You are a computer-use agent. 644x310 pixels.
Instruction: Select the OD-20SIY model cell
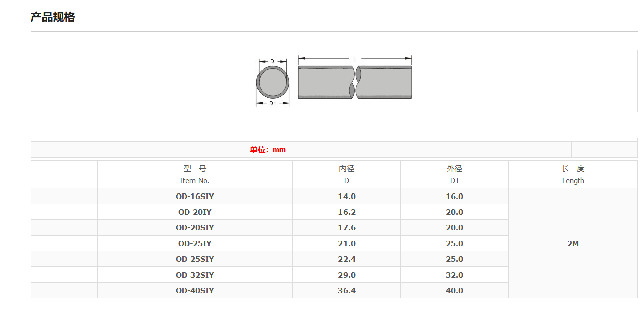tap(195, 228)
